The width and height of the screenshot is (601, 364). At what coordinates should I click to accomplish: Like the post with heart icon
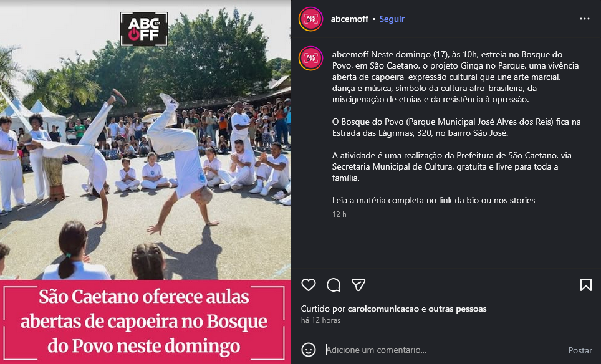click(x=309, y=285)
